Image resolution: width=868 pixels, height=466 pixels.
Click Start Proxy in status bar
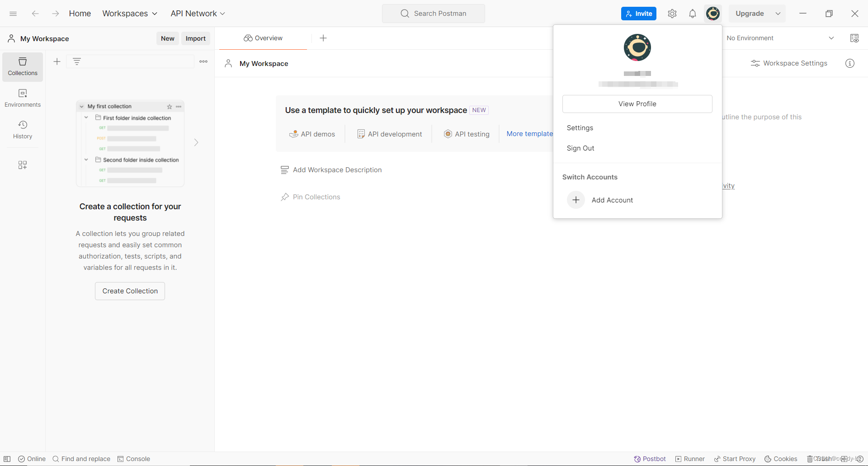click(735, 459)
